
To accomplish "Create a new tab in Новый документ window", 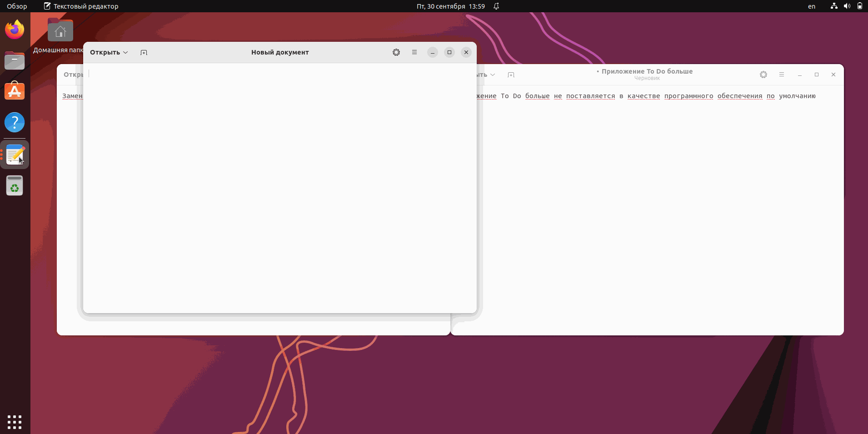I will tap(144, 52).
